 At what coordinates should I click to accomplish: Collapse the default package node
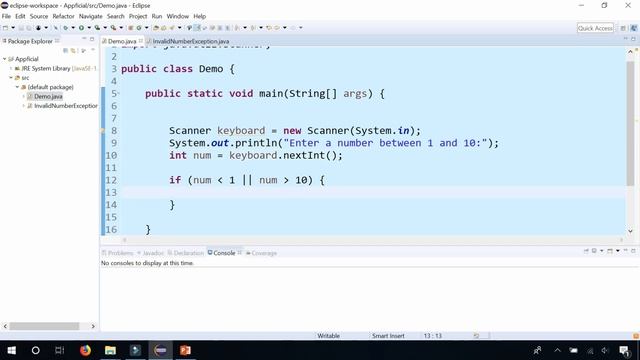pos(18,87)
